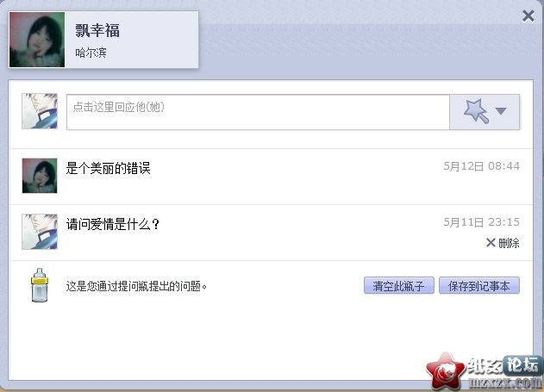Click the magic wand star icon
The height and width of the screenshot is (392, 544).
[476, 111]
